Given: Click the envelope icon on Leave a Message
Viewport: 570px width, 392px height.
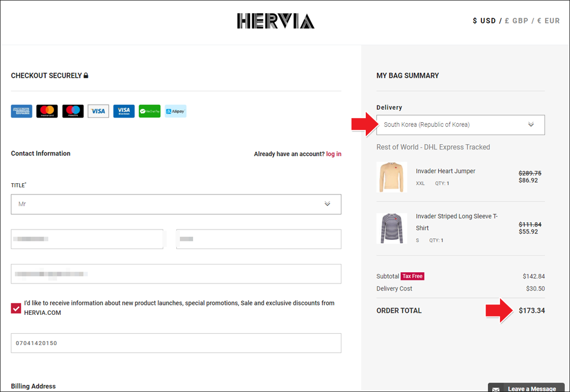Looking at the screenshot, I should [496, 389].
